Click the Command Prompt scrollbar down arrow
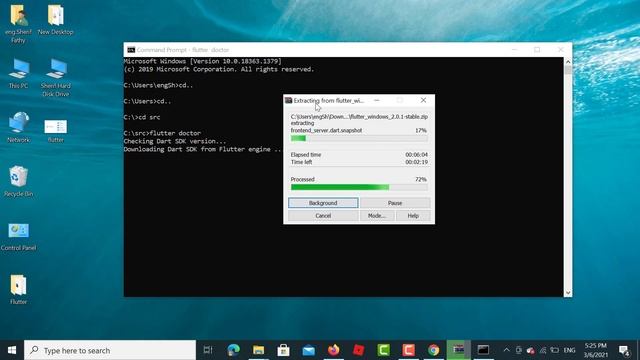 568,293
